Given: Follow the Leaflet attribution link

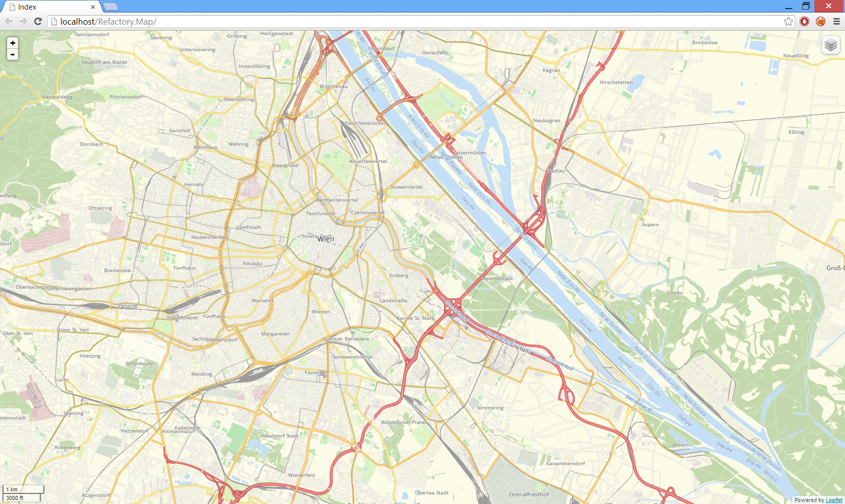Looking at the screenshot, I should click(x=834, y=500).
